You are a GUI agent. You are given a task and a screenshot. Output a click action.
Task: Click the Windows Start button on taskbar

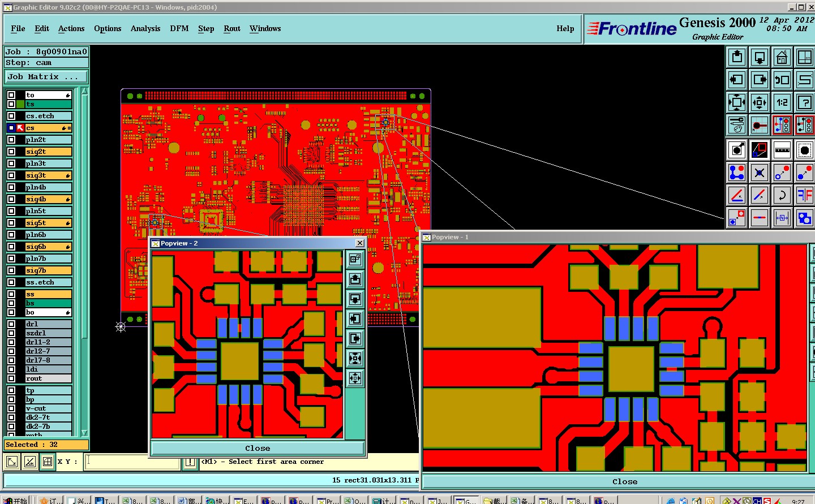[x=15, y=501]
